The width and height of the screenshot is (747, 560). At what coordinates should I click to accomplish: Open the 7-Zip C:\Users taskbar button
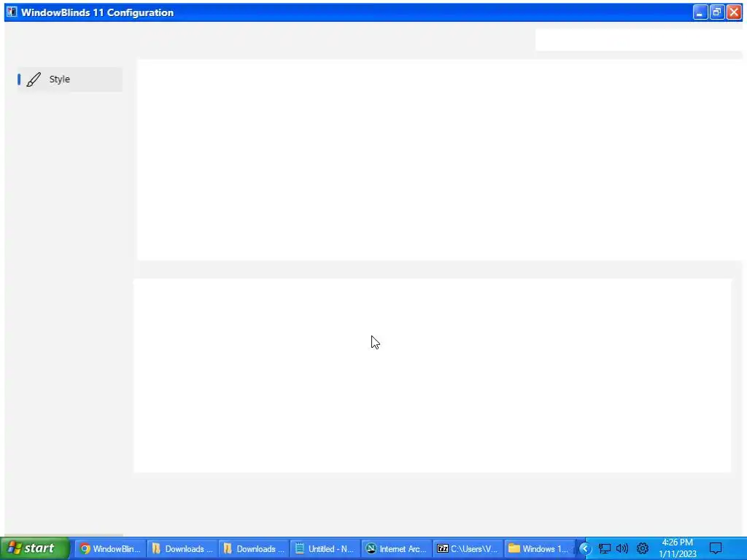tap(468, 548)
